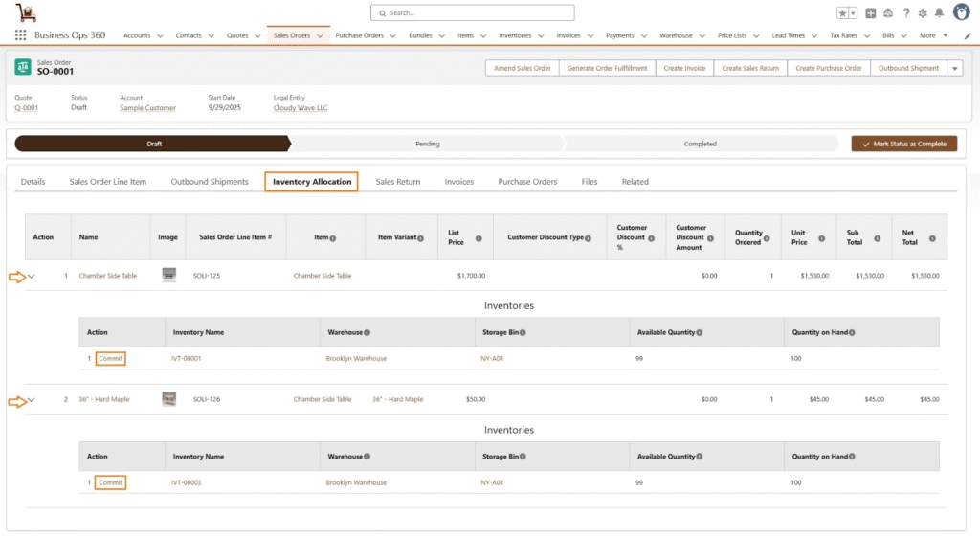The width and height of the screenshot is (980, 537).
Task: Click into the global Search field
Action: tap(473, 13)
